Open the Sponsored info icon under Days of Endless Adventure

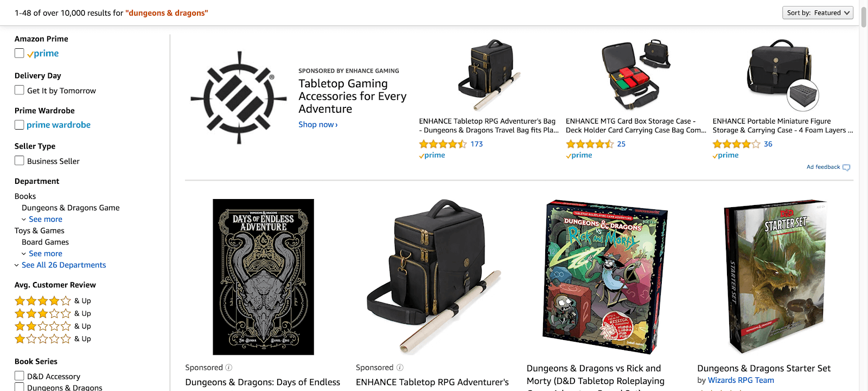coord(229,368)
